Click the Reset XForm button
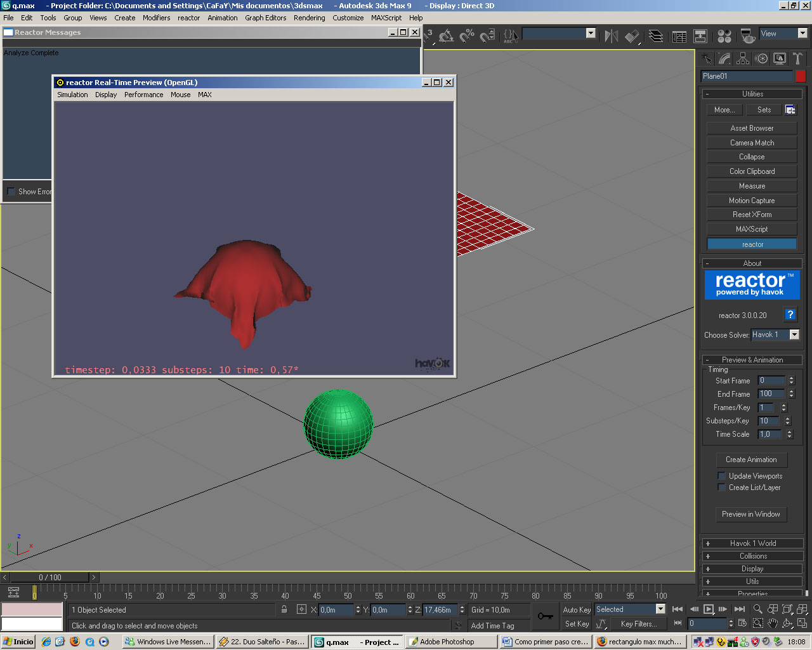 tap(752, 215)
